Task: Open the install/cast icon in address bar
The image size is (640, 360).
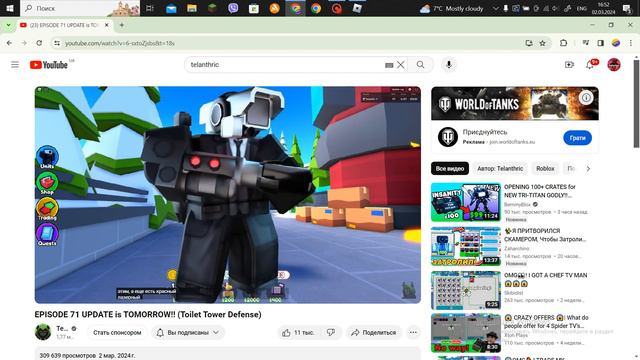Action: click(x=529, y=43)
